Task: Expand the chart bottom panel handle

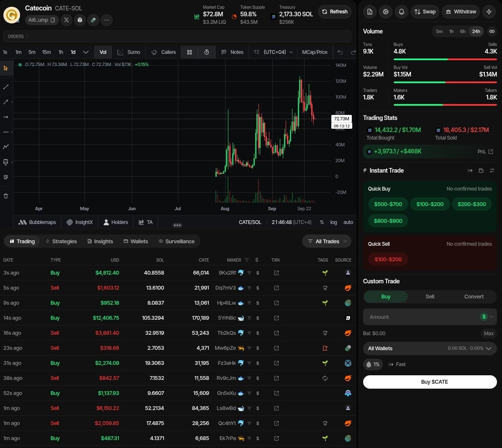Action: (177, 225)
